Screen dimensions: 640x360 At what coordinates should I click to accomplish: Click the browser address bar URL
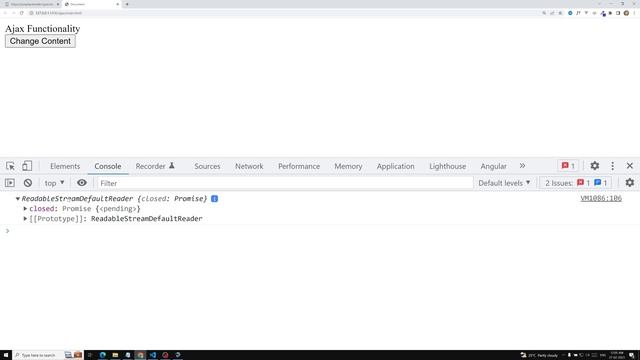(x=58, y=13)
